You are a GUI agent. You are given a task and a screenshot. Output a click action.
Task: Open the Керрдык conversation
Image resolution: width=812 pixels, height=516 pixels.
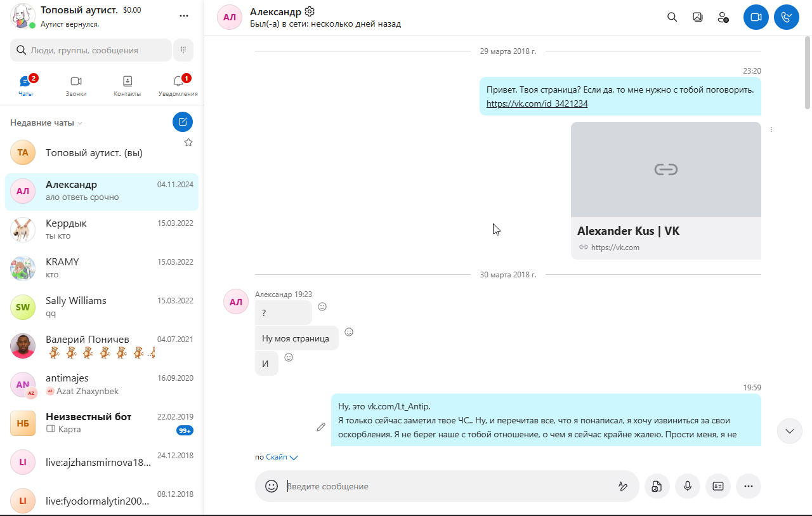point(101,230)
